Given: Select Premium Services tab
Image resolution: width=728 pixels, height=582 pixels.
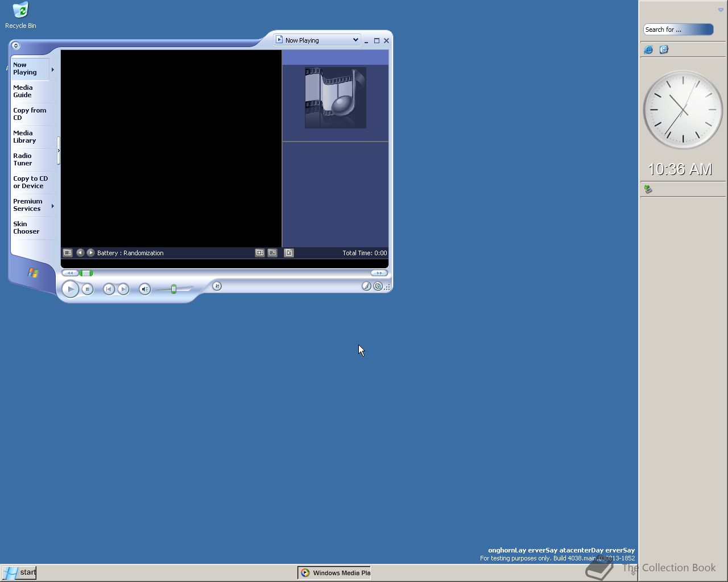Looking at the screenshot, I should click(x=30, y=205).
